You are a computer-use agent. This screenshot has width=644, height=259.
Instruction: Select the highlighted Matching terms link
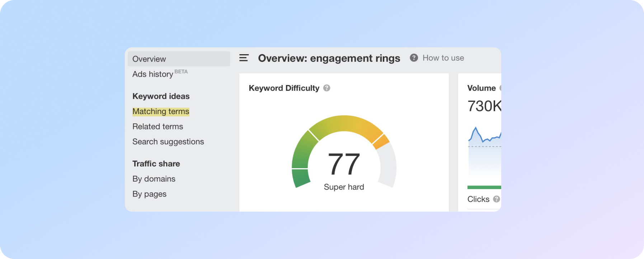coord(161,112)
